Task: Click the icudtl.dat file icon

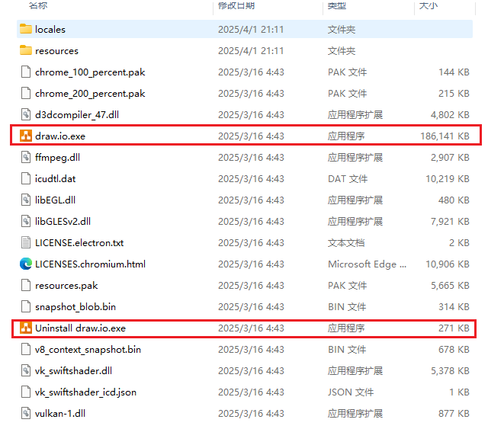Action: (x=26, y=178)
